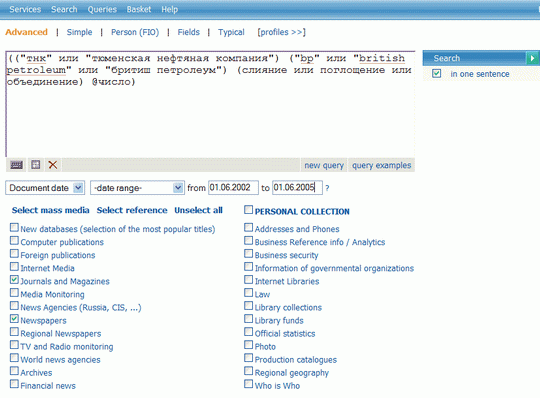
Task: Enable 'Business Reference info / Analytics' checkbox
Action: tap(248, 240)
